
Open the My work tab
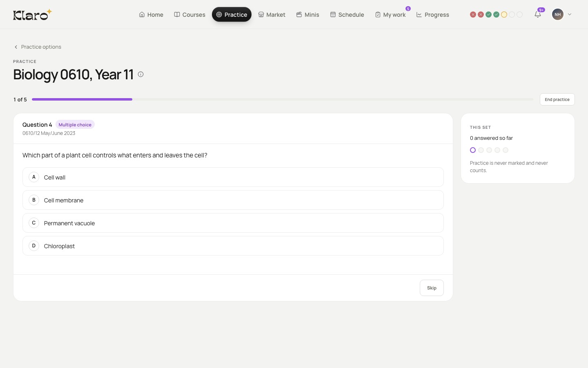coord(390,15)
